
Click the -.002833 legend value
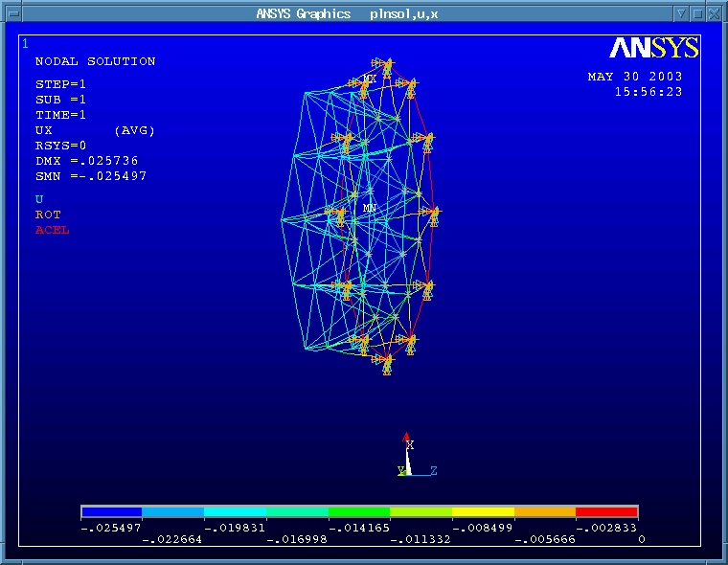tap(606, 528)
